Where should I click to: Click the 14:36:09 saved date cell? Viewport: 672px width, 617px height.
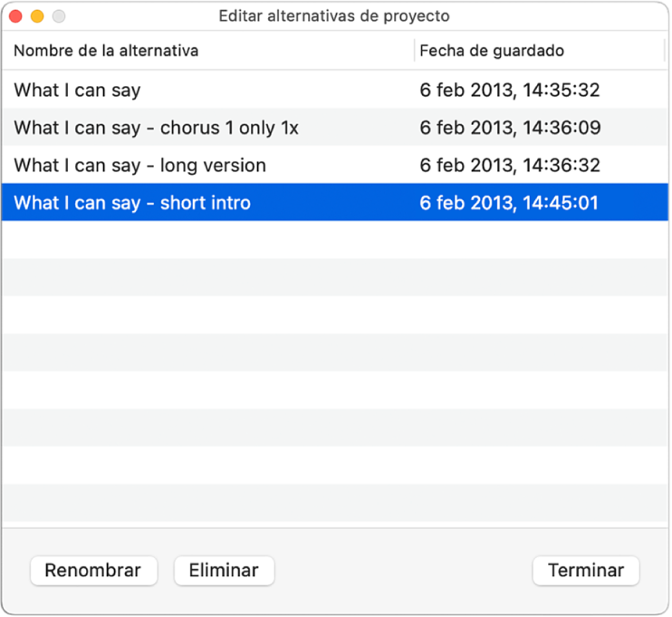(x=510, y=128)
